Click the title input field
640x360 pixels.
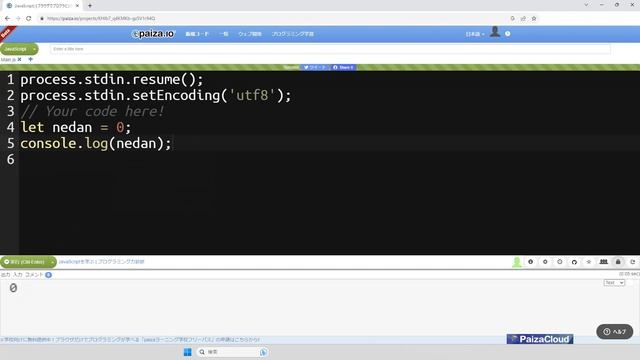[x=330, y=49]
